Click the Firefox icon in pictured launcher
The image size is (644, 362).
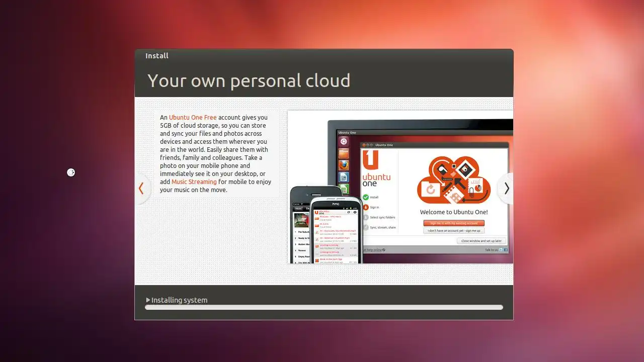pyautogui.click(x=344, y=165)
